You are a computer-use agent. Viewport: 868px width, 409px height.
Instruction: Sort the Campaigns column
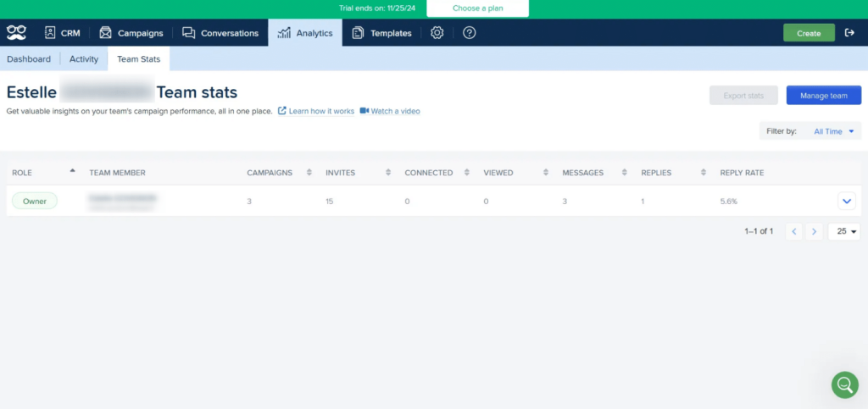click(x=309, y=173)
